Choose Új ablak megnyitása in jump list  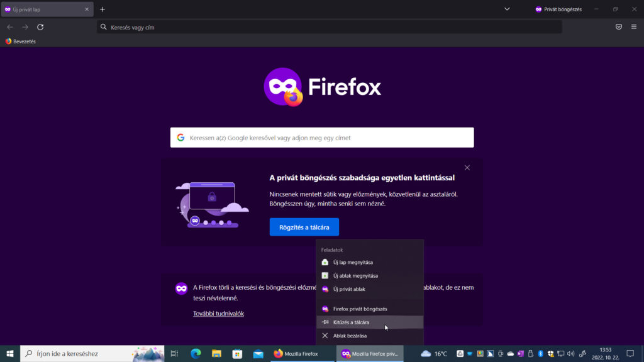370,276
